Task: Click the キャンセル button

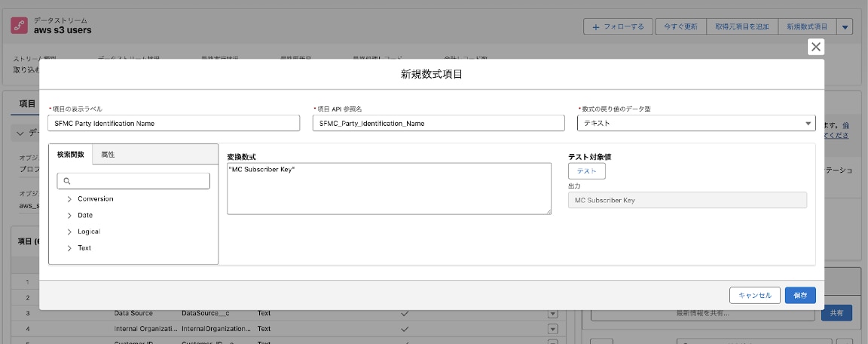Action: point(754,295)
